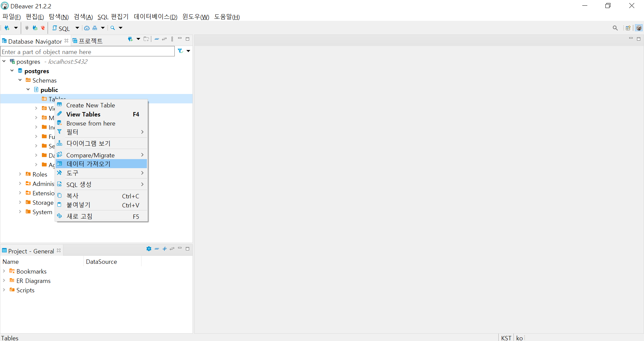This screenshot has height=341, width=644.
Task: Toggle Link with Editor in navigator
Action: click(164, 39)
